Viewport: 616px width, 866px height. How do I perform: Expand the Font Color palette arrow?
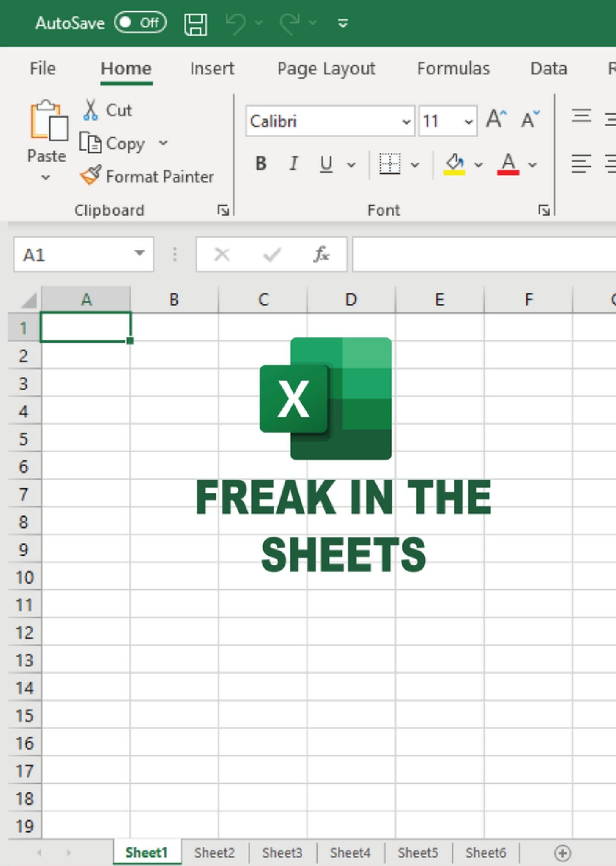pos(533,164)
